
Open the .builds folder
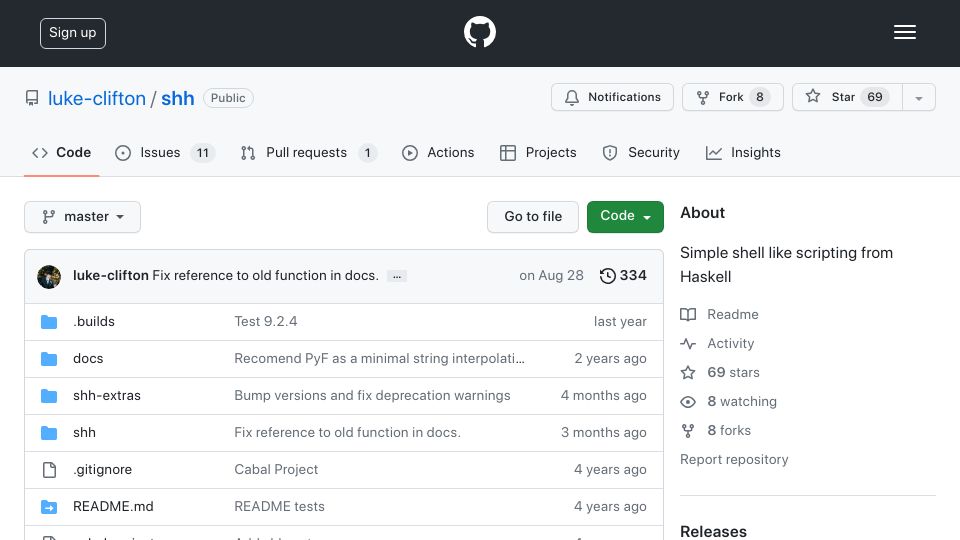[x=94, y=321]
